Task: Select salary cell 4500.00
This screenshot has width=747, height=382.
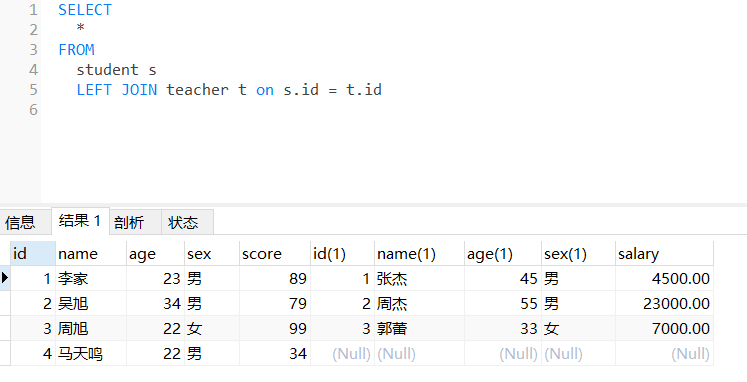Action: coord(664,278)
